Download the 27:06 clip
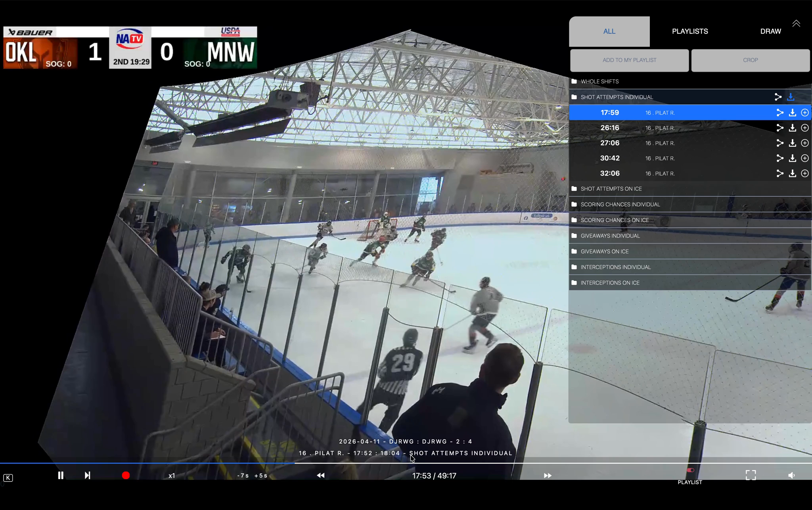This screenshot has height=510, width=812. click(792, 143)
